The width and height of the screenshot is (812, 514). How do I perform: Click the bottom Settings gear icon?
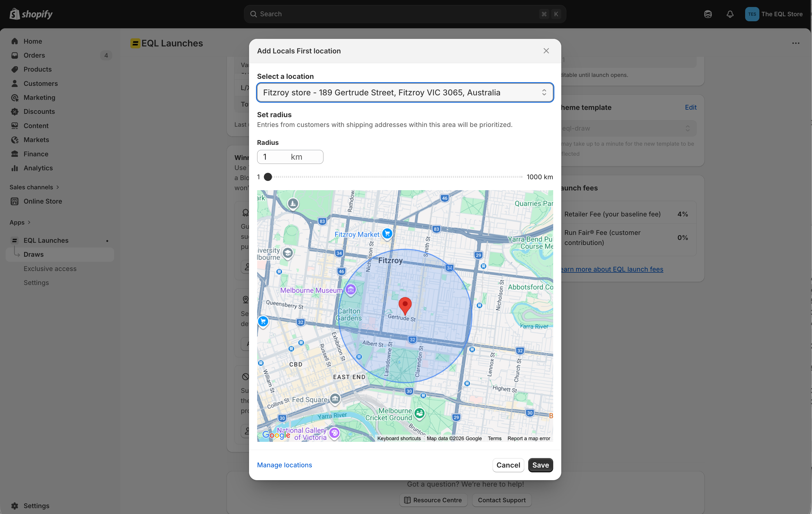[x=15, y=506]
